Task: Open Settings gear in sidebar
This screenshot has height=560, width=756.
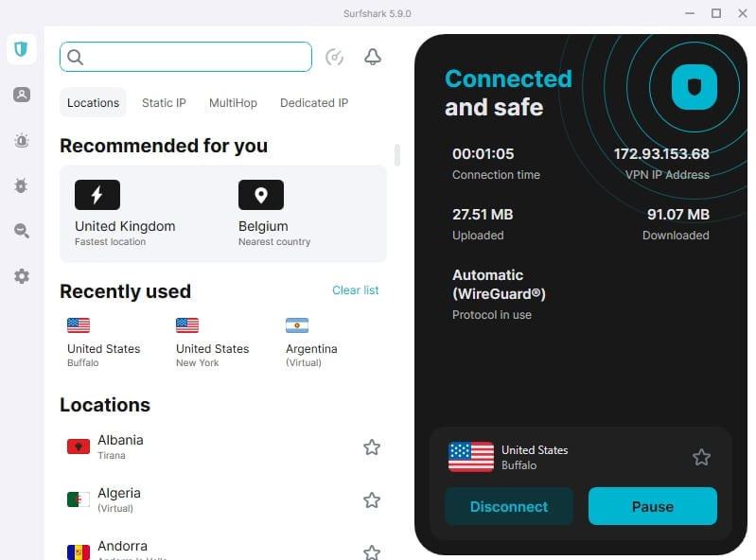Action: (21, 276)
